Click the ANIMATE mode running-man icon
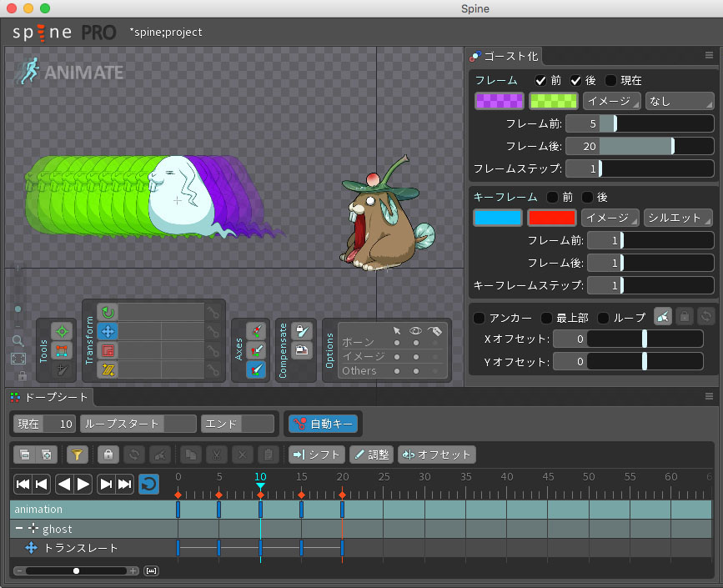Viewport: 723px width, 588px height. click(x=28, y=71)
